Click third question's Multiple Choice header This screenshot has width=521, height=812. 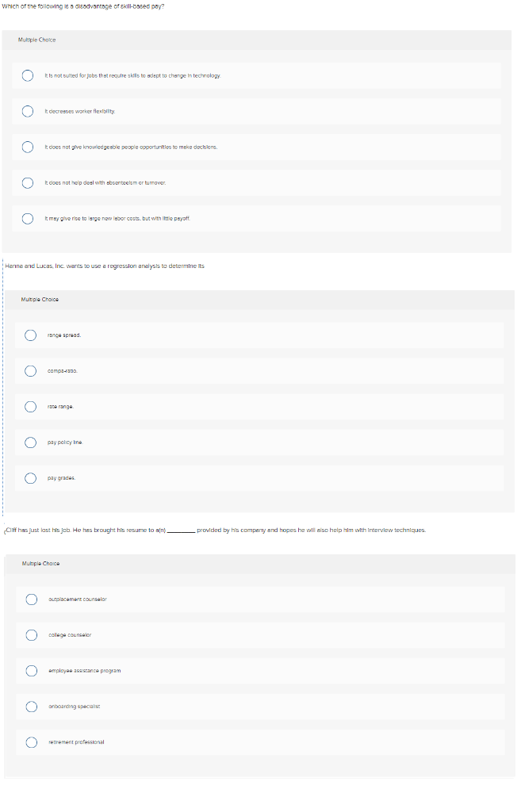(x=41, y=564)
